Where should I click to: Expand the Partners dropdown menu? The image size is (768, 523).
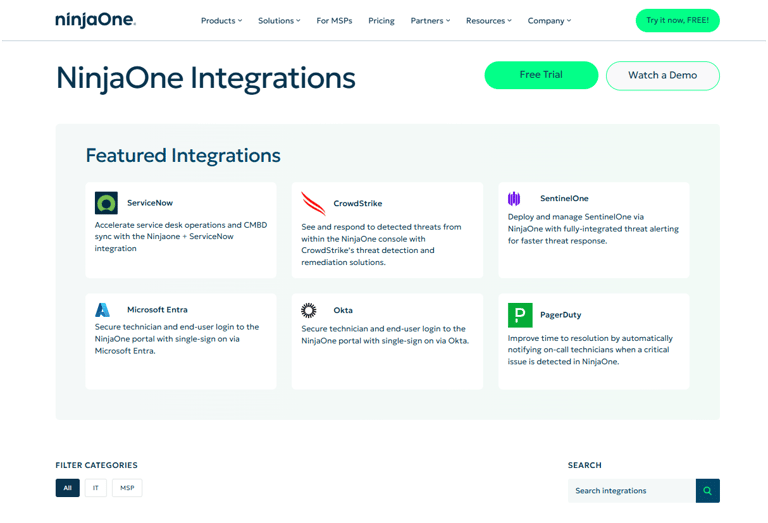click(x=431, y=21)
